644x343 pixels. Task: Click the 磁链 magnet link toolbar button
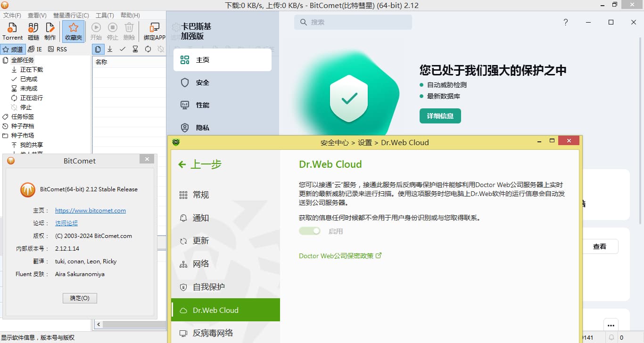[x=33, y=32]
